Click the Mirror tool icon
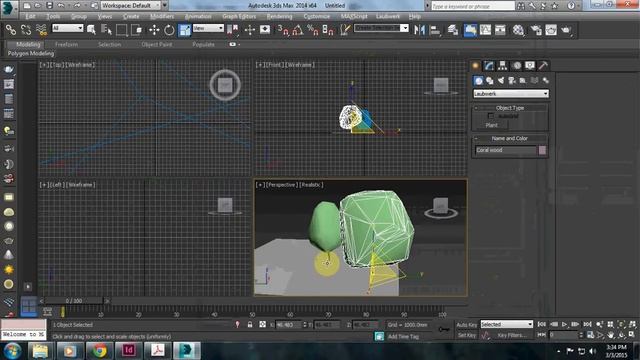640x360 pixels. pyautogui.click(x=419, y=30)
